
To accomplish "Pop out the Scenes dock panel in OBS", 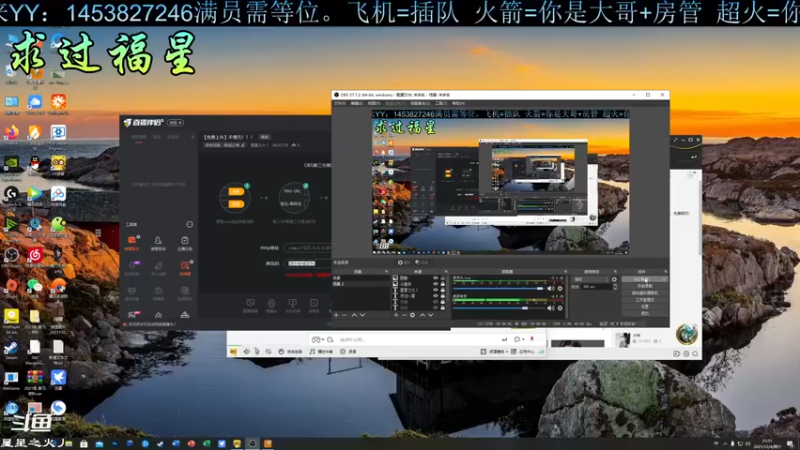I will tap(387, 271).
